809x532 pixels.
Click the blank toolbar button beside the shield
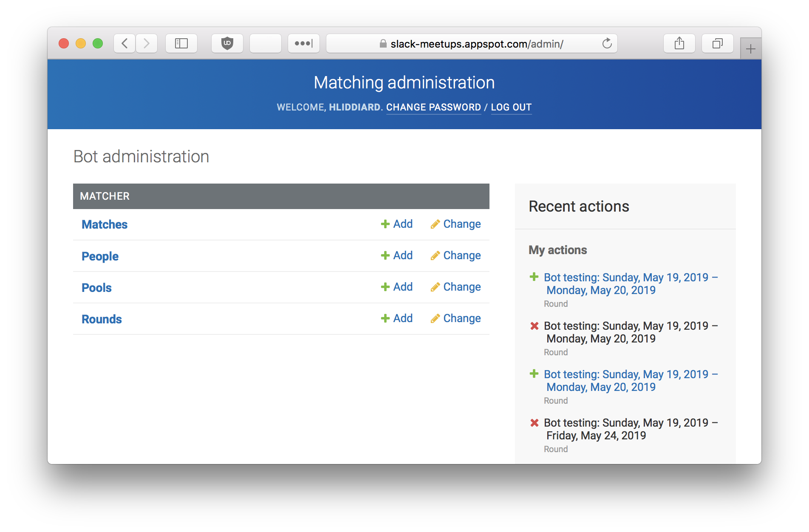coord(266,43)
